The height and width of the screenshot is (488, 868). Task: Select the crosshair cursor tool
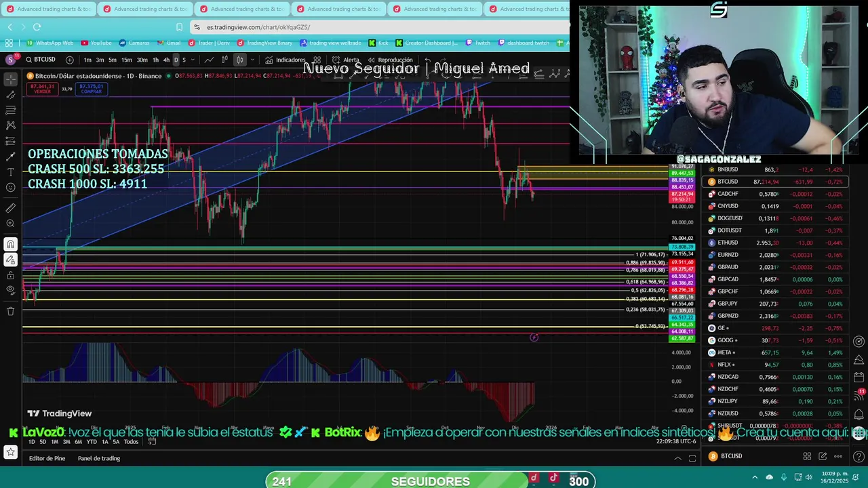[x=10, y=79]
